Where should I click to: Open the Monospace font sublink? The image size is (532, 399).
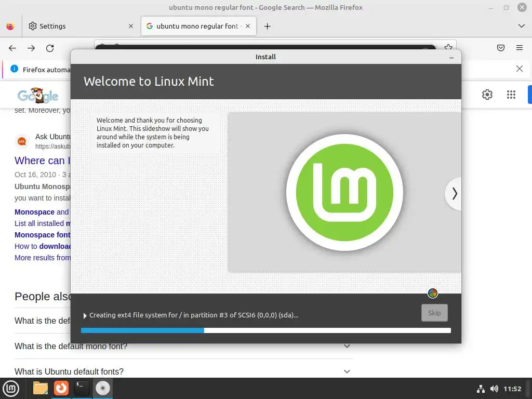pos(43,235)
